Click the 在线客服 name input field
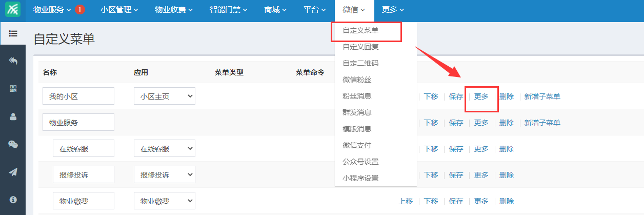This screenshot has height=215, width=644. [x=84, y=149]
